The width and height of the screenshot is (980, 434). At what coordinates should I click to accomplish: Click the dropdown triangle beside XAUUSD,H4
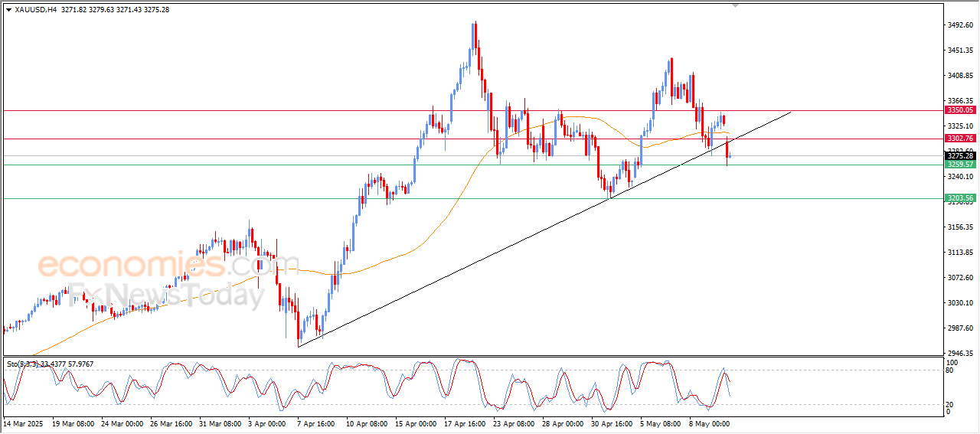(8, 9)
